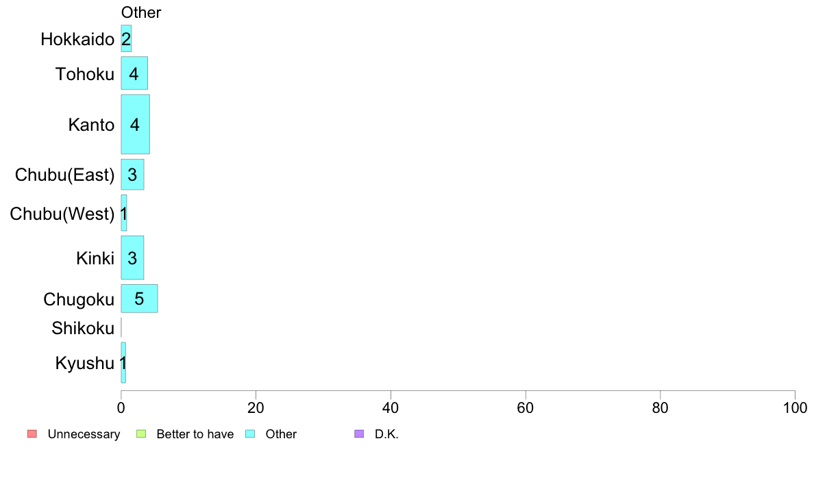Click the Shikoku row label
814x504 pixels.
[82, 328]
